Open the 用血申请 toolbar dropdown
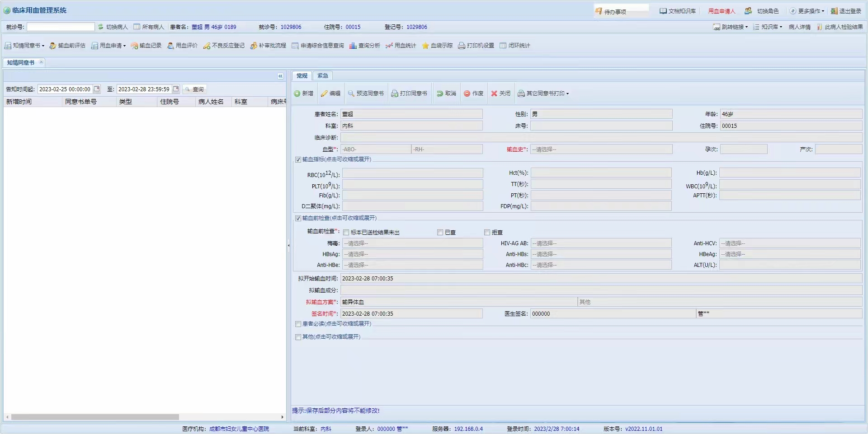The width and height of the screenshot is (868, 434). tap(108, 46)
